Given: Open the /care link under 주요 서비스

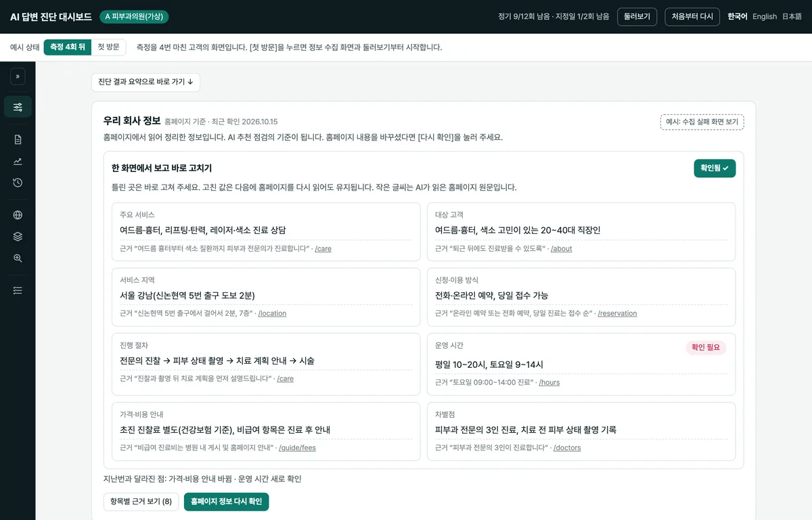Looking at the screenshot, I should (323, 249).
